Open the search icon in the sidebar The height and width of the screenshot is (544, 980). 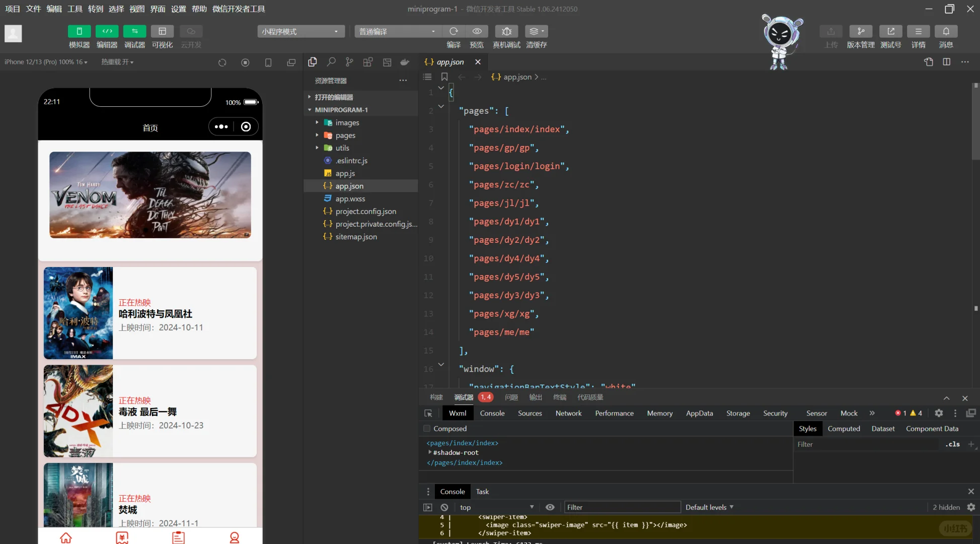(331, 62)
